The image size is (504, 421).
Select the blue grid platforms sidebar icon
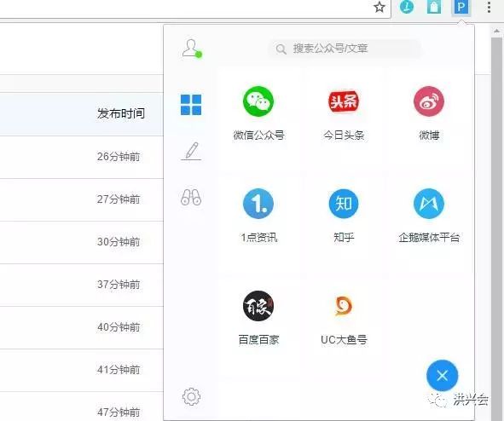pyautogui.click(x=191, y=105)
